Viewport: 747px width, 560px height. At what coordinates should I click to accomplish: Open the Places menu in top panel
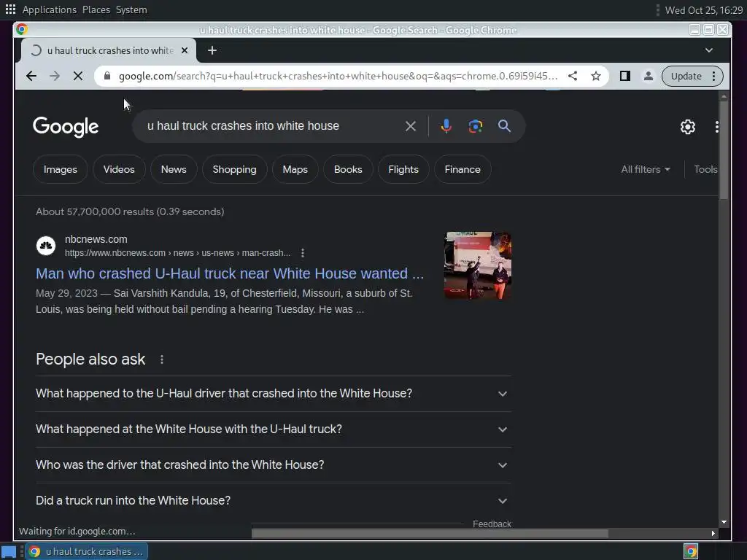(x=96, y=9)
